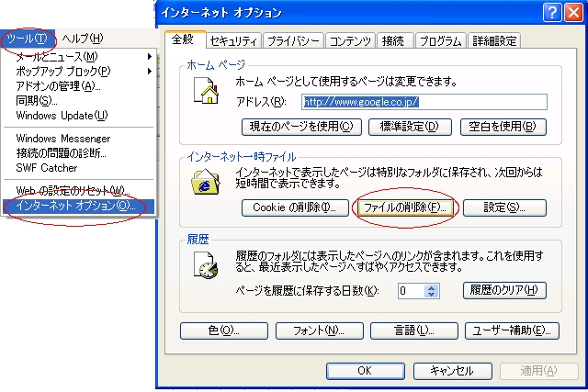Click 標準設定(D) button

coord(410,127)
